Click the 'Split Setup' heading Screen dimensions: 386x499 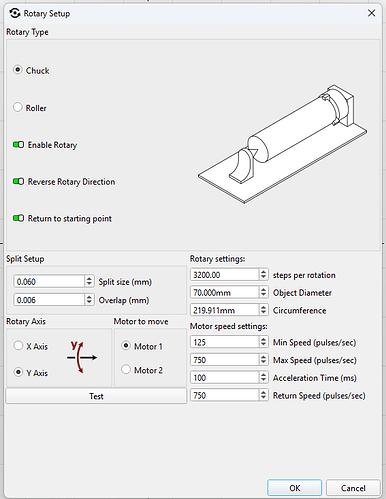click(25, 259)
